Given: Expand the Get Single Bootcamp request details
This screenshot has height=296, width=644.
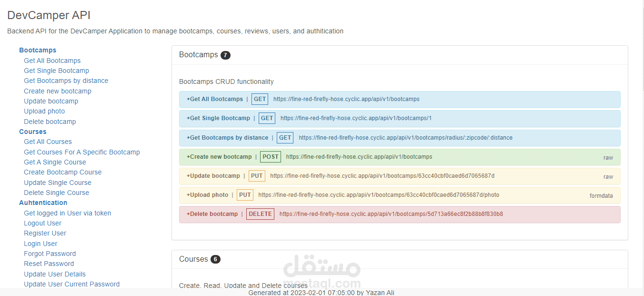Looking at the screenshot, I should click(x=218, y=118).
